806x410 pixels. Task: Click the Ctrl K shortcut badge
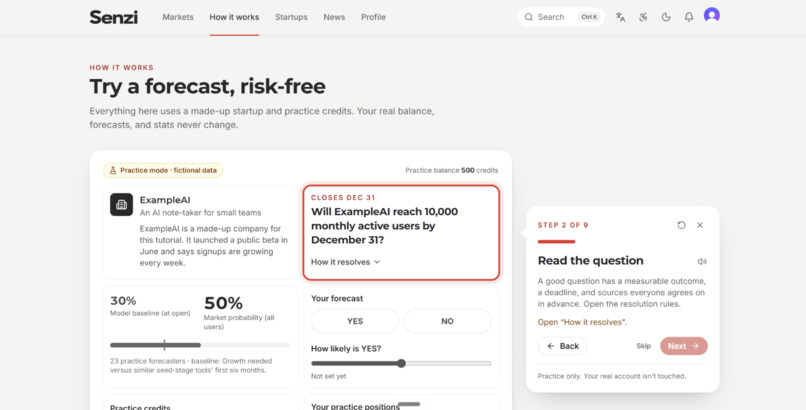(589, 17)
